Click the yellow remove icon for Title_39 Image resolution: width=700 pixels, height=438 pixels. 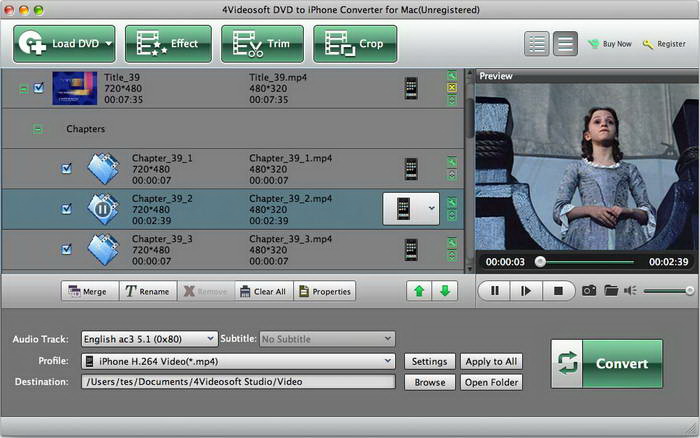point(452,88)
